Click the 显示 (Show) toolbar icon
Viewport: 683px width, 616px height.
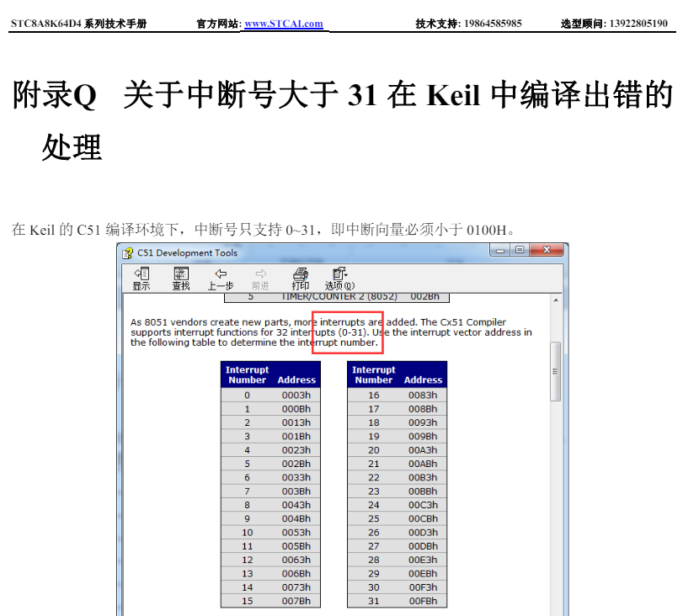click(141, 279)
